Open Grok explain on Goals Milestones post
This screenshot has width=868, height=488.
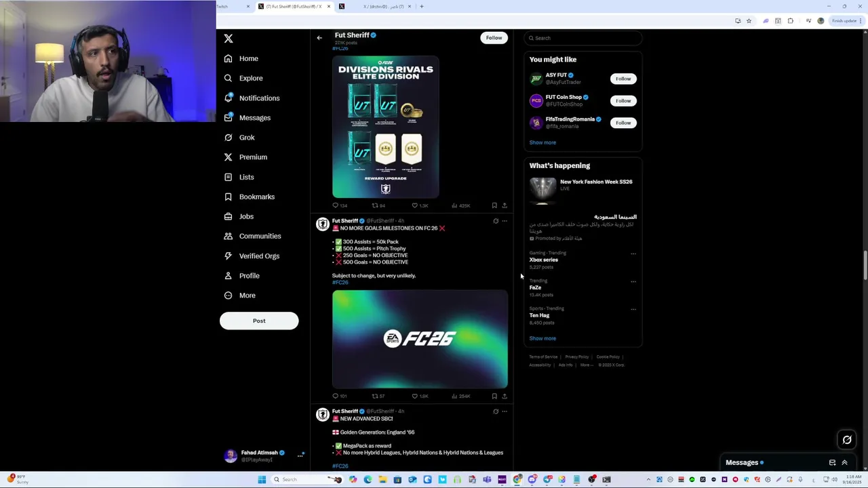pos(496,221)
